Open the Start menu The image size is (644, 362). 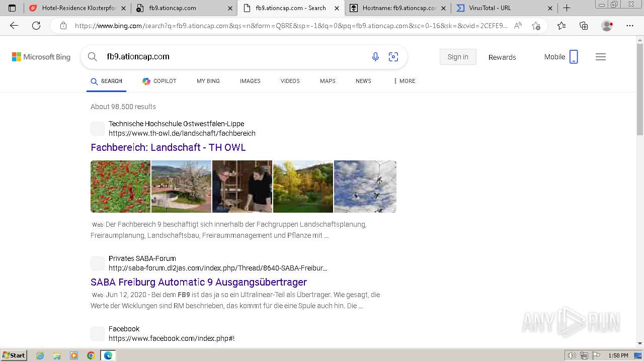14,355
